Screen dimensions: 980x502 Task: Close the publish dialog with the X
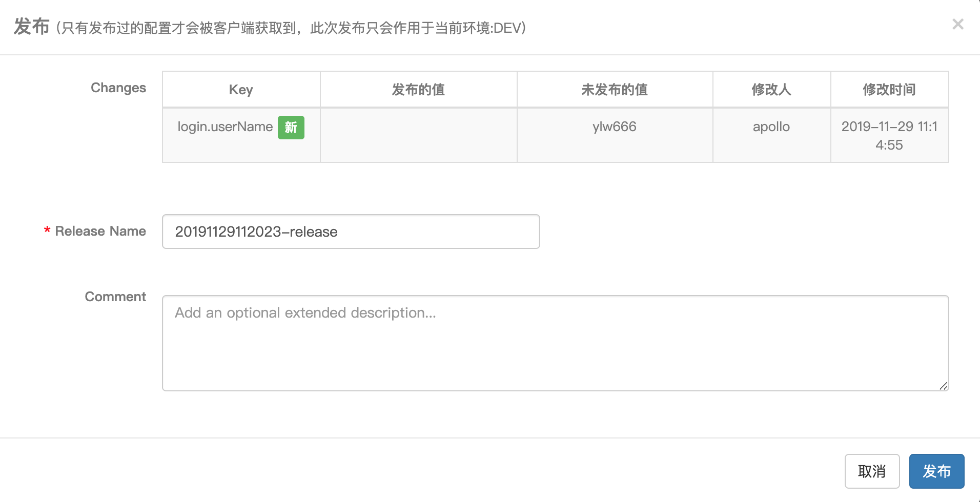tap(957, 24)
